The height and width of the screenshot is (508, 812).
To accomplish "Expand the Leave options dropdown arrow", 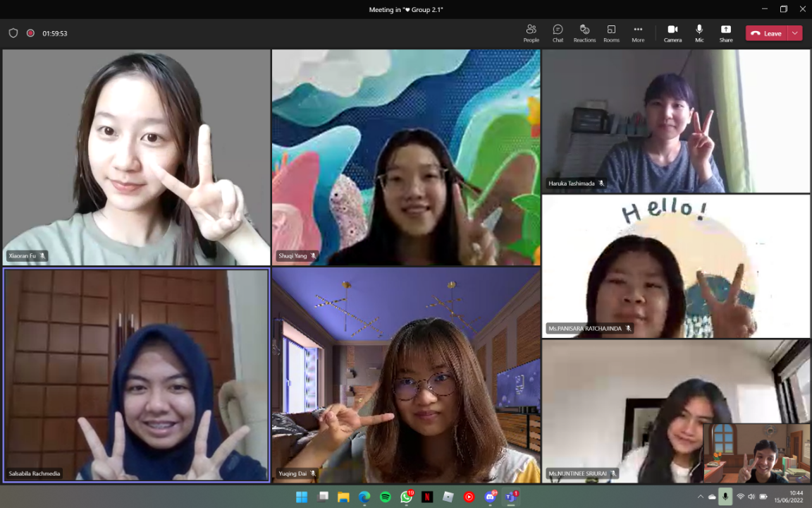I will click(795, 33).
